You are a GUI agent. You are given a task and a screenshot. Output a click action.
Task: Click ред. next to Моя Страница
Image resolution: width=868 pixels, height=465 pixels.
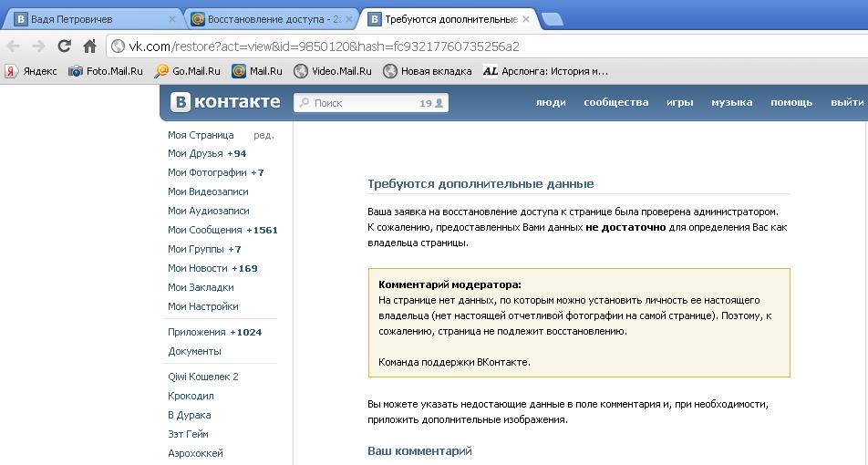264,135
